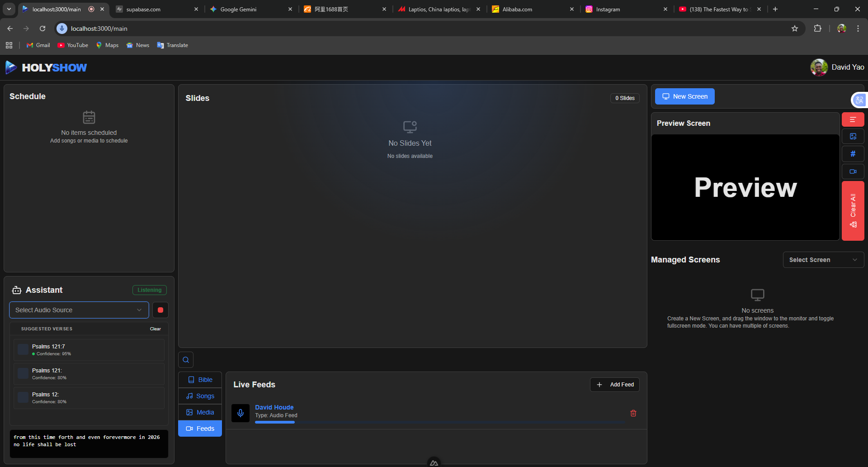This screenshot has height=467, width=868.
Task: Open the Maps bookmark
Action: click(x=107, y=45)
